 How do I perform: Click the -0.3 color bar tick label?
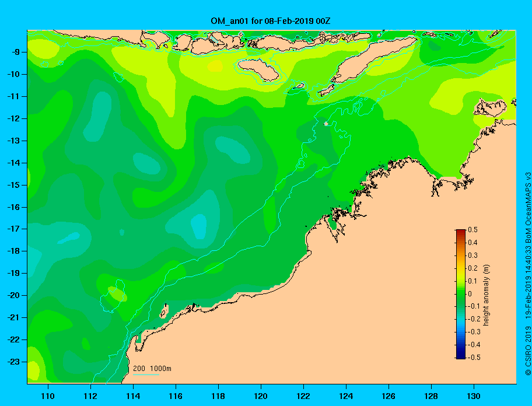point(474,332)
